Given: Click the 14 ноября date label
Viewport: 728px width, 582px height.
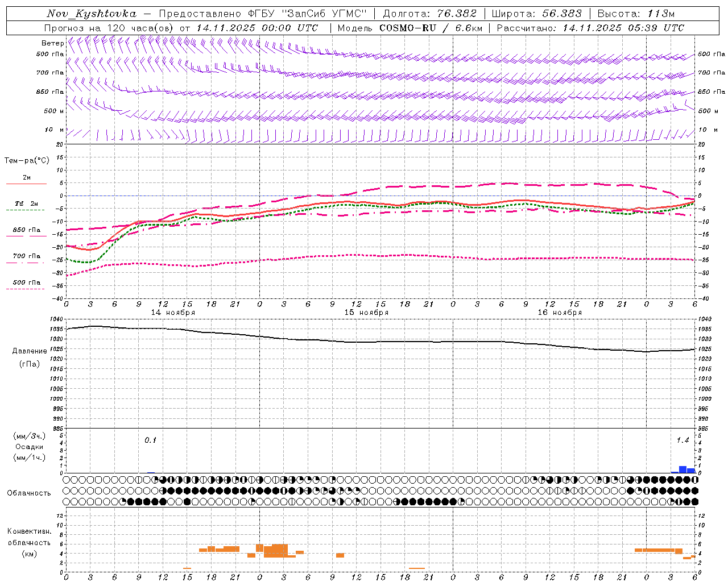Looking at the screenshot, I should click(x=173, y=313).
